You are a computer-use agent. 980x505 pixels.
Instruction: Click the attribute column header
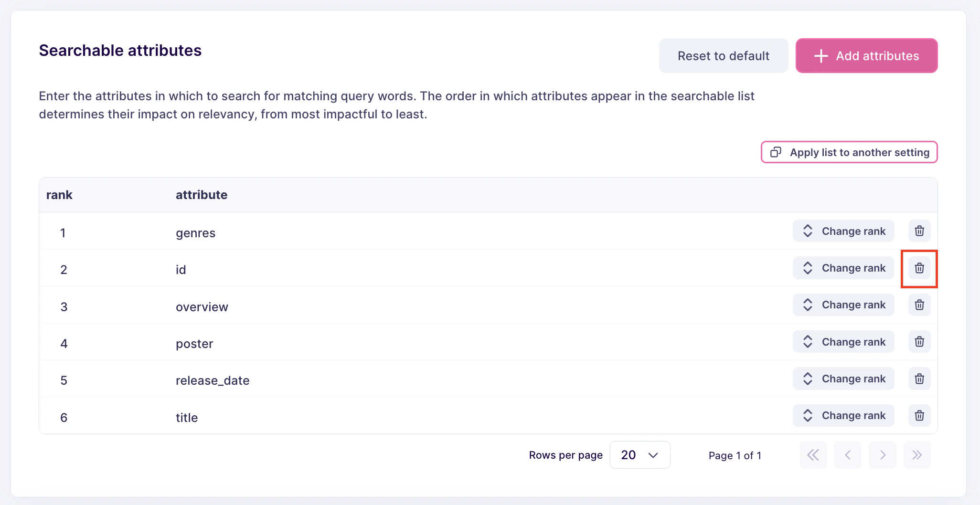coord(201,194)
